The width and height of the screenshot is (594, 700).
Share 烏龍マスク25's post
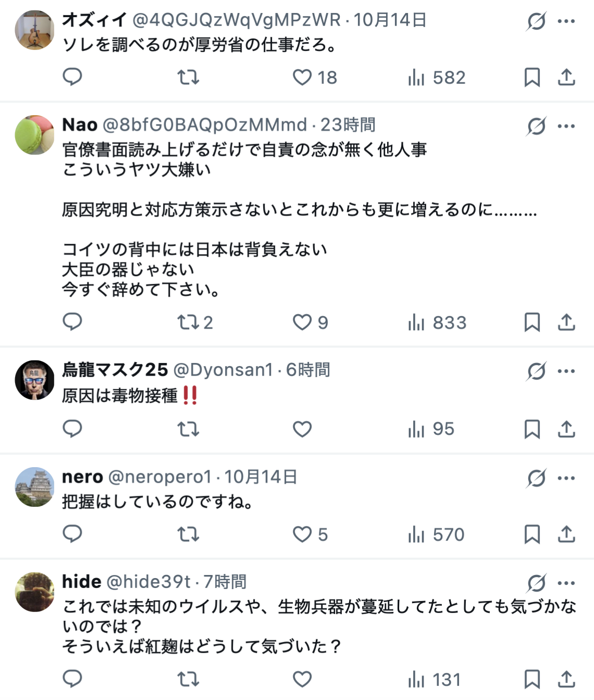coord(566,429)
